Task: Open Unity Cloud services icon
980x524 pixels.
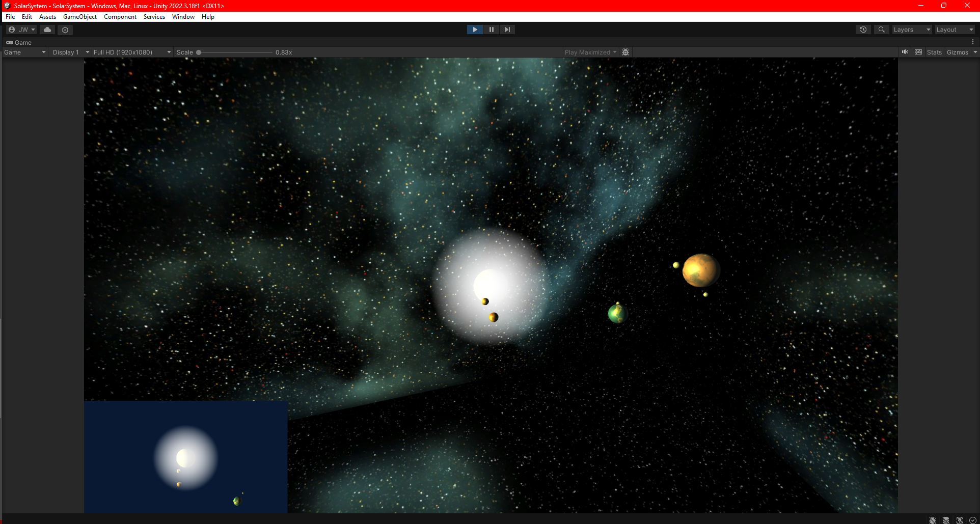Action: pos(47,30)
